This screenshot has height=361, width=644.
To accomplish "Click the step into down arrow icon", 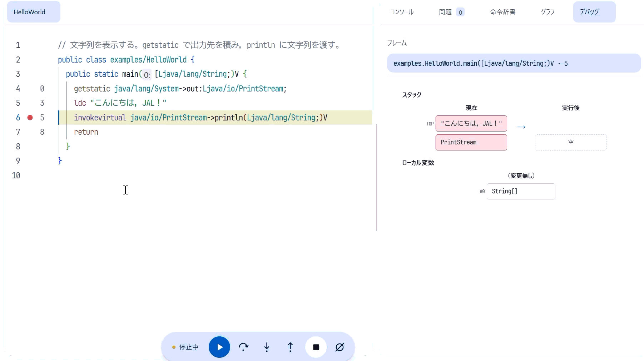I will [x=267, y=347].
